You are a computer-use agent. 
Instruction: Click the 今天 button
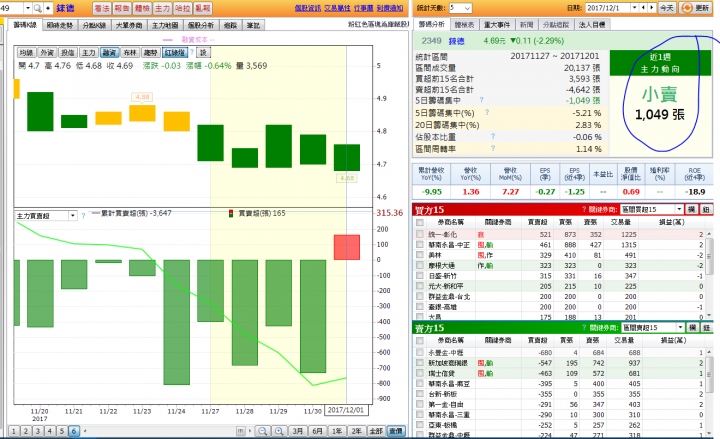[x=667, y=8]
